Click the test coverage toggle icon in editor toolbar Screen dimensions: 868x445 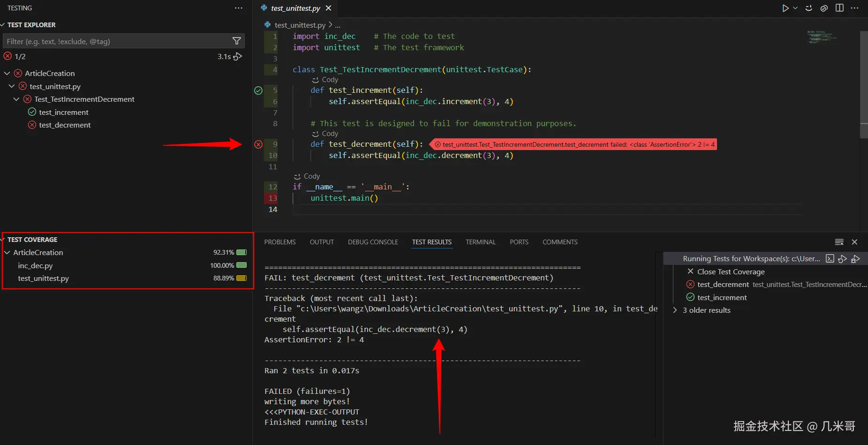tap(824, 8)
